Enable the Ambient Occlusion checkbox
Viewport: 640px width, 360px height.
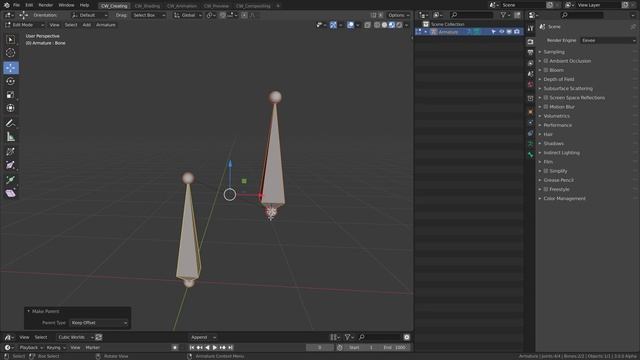[x=546, y=61]
